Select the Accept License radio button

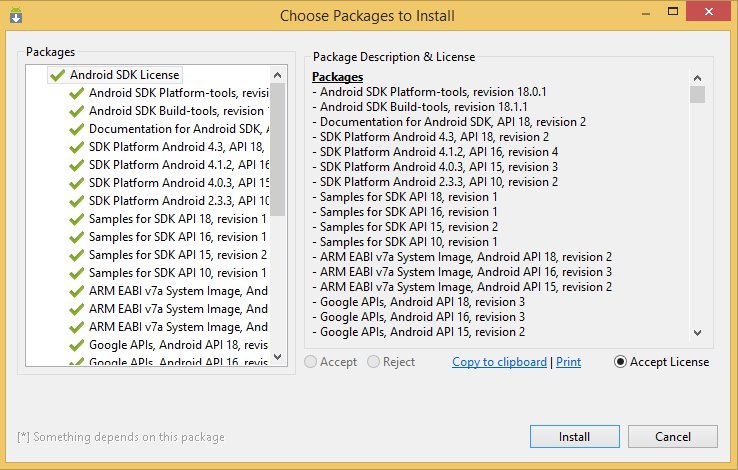[x=620, y=362]
